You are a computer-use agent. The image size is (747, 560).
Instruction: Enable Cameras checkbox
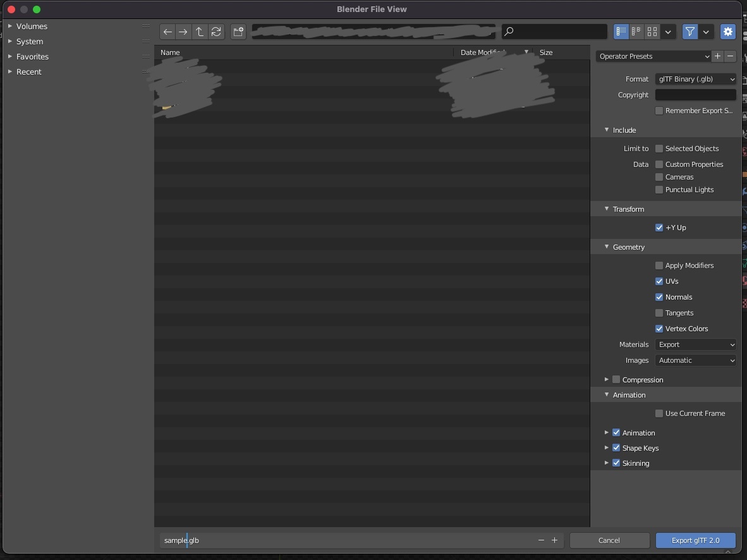[659, 177]
